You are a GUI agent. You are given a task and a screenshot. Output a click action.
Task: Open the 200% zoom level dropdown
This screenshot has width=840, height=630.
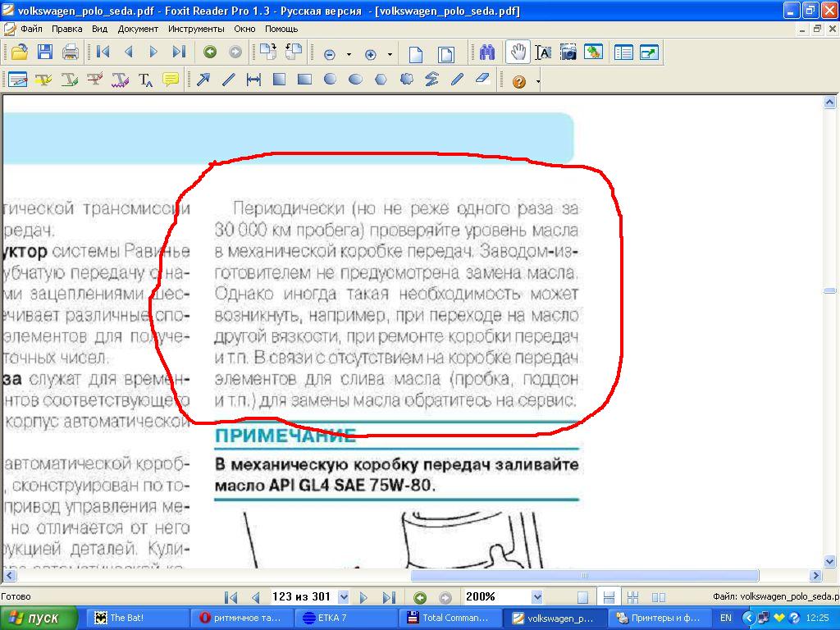(536, 597)
